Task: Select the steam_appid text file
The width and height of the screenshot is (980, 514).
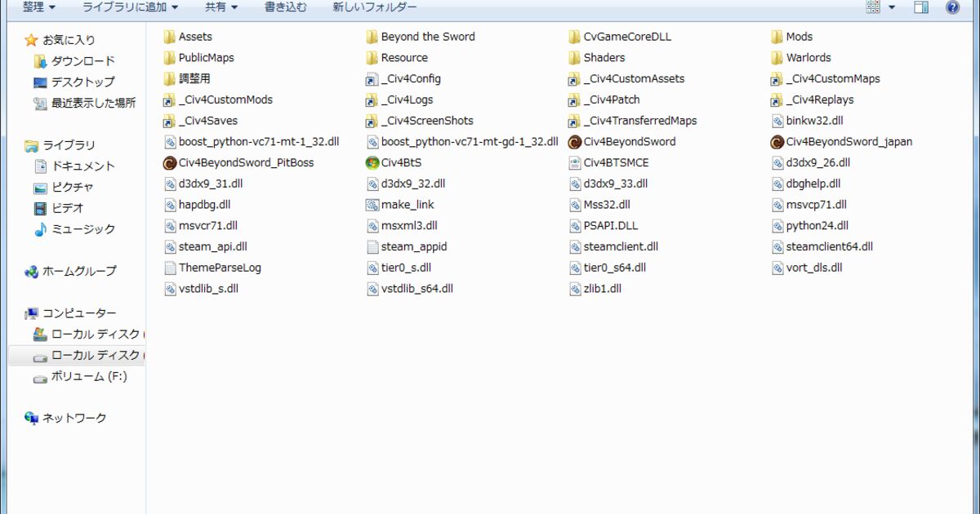Action: coord(413,247)
